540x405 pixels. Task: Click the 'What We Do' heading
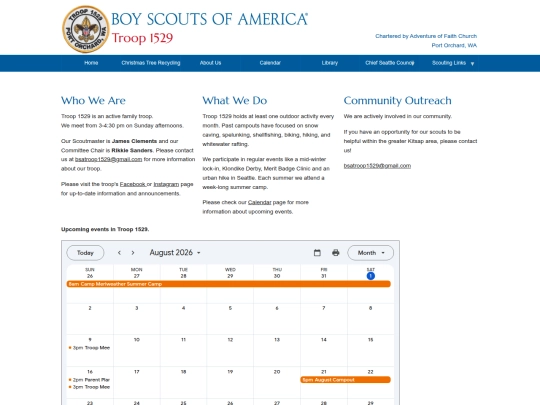pyautogui.click(x=235, y=101)
